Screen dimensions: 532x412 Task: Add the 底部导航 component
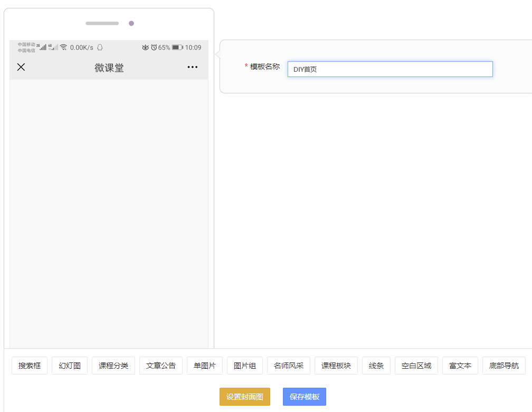click(504, 366)
